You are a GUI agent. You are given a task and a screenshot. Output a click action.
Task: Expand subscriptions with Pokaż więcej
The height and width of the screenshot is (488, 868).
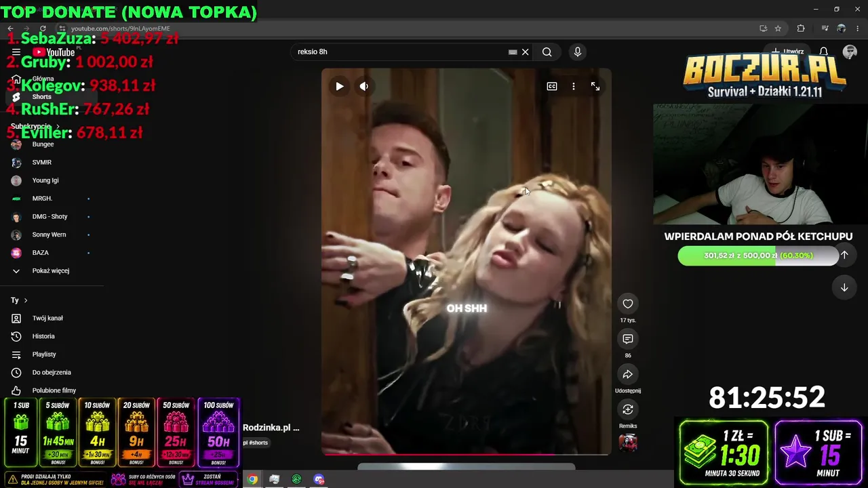coord(51,271)
